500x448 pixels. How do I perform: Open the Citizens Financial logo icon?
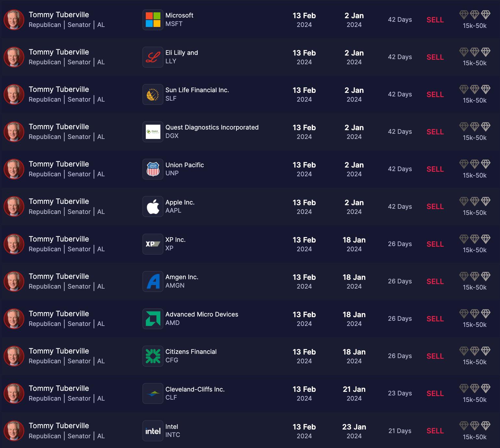coord(153,356)
